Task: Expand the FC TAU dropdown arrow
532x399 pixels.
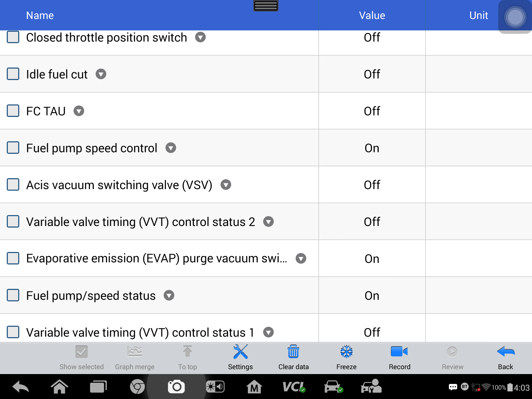Action: click(79, 111)
